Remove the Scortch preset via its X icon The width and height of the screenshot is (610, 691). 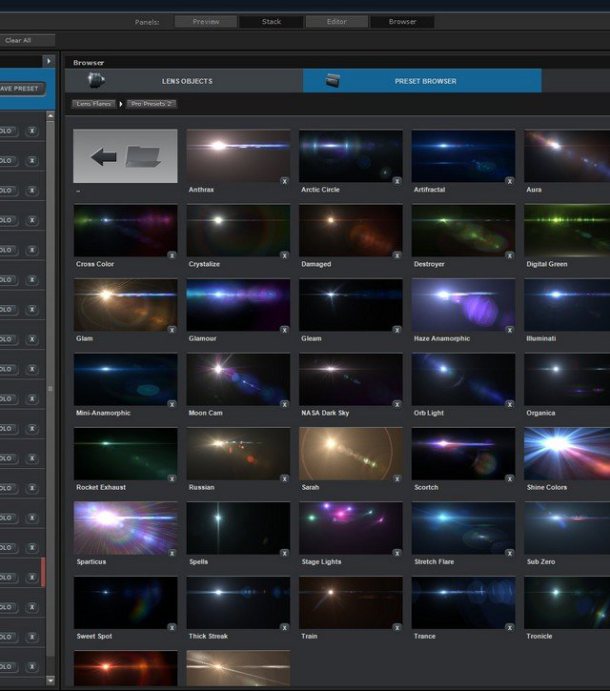510,479
